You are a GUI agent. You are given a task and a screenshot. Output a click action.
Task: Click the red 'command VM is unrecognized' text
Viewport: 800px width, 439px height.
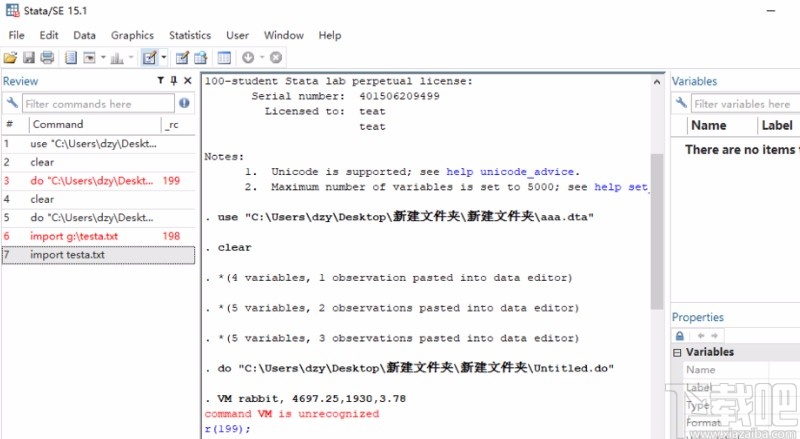click(x=292, y=414)
